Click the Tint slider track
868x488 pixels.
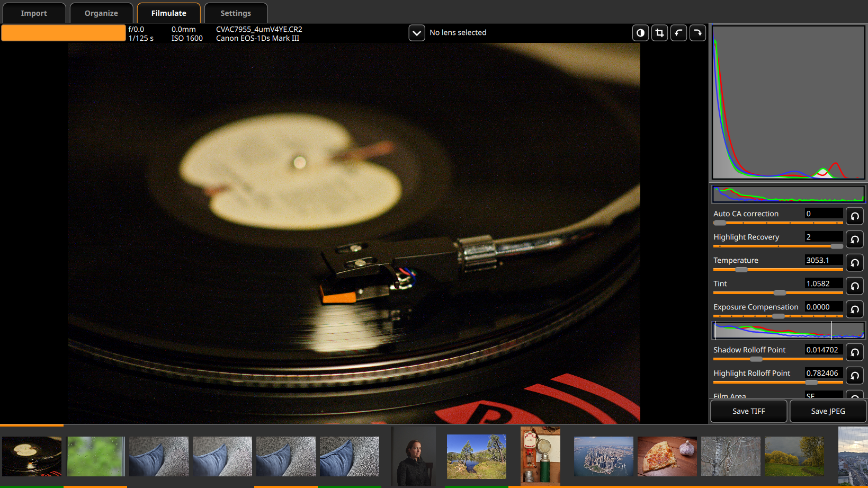[778, 293]
